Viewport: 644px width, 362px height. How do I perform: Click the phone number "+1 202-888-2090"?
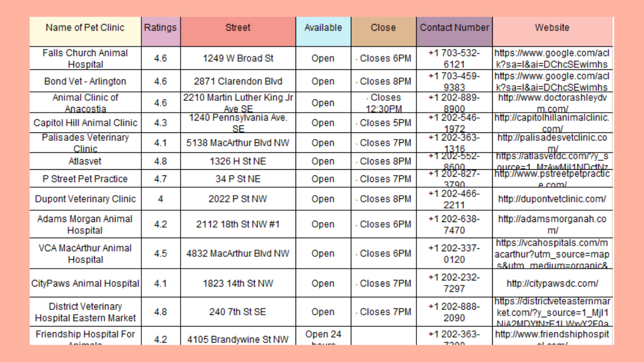454,312
